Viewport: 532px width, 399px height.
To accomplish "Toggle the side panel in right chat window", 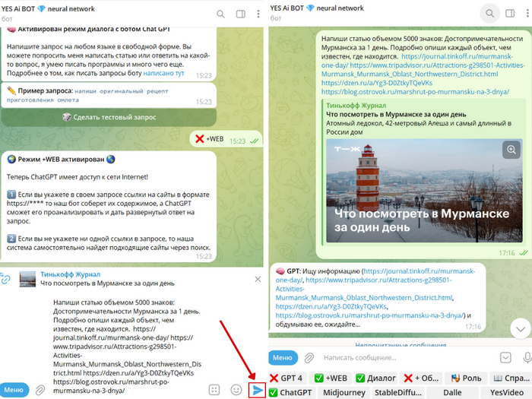I will tap(510, 13).
